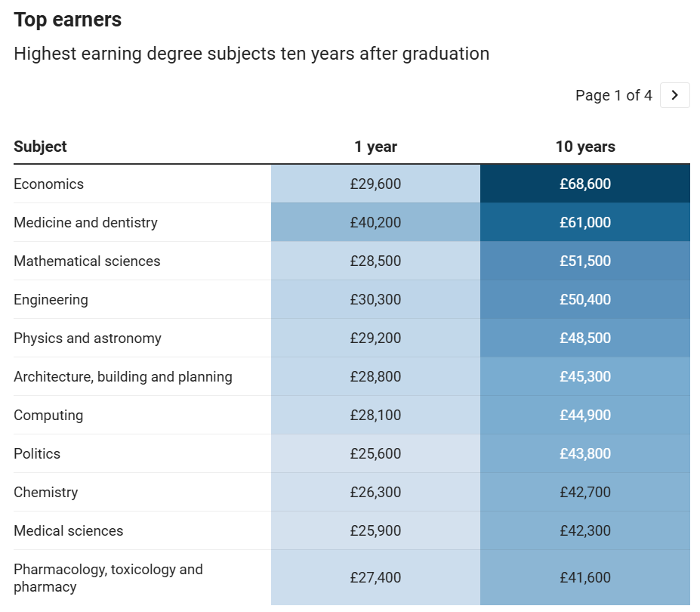Click Architecture, building and planning label
This screenshot has width=700, height=612.
tap(123, 377)
